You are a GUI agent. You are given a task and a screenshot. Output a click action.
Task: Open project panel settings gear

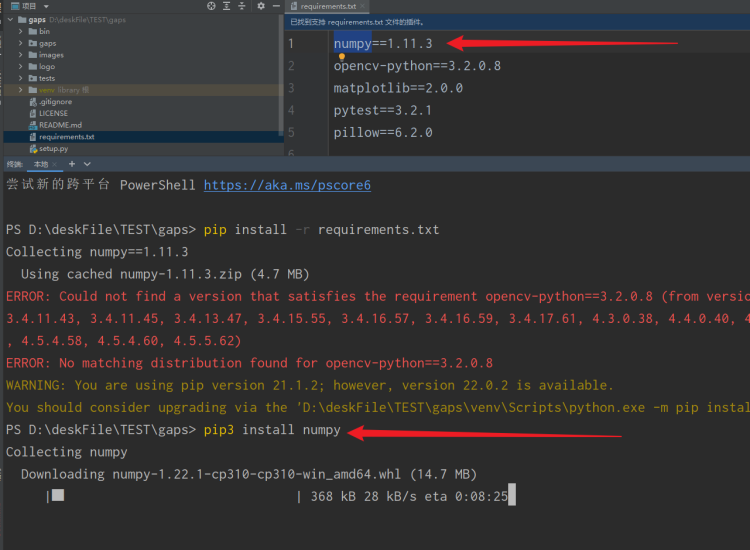261,6
